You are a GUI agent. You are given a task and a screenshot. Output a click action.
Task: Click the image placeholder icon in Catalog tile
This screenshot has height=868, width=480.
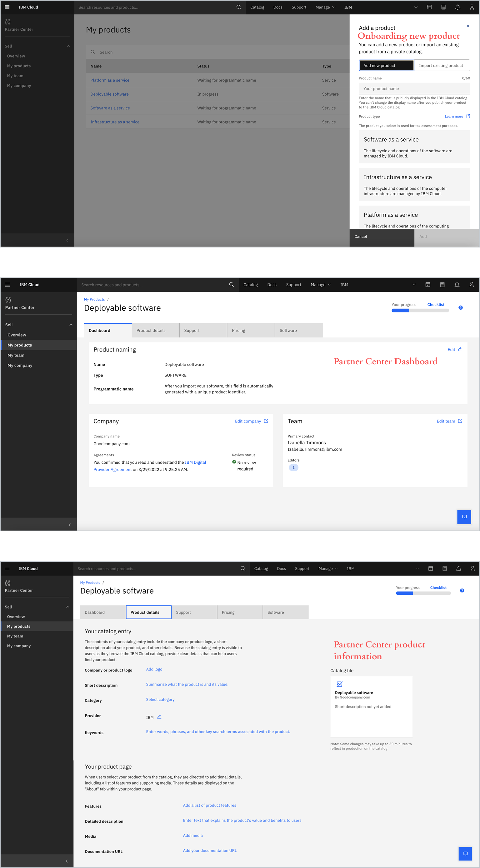(339, 684)
